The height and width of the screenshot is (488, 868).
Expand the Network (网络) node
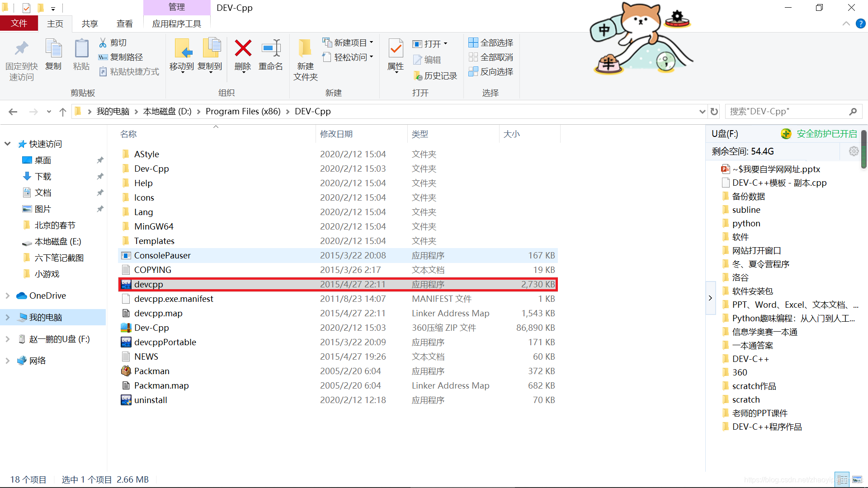tap(7, 361)
